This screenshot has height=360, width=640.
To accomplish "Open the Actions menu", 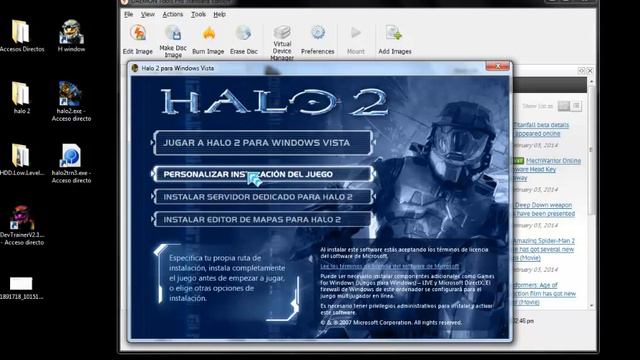I will point(173,14).
